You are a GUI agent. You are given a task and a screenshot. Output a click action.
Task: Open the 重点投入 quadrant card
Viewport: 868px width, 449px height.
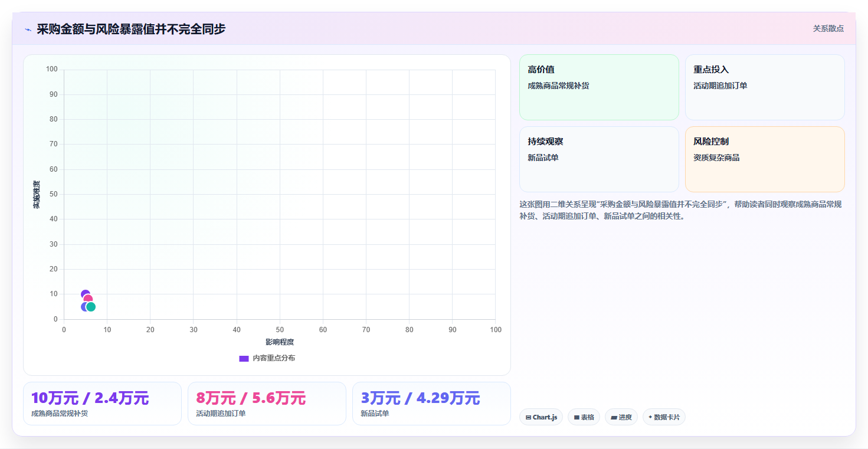[765, 87]
